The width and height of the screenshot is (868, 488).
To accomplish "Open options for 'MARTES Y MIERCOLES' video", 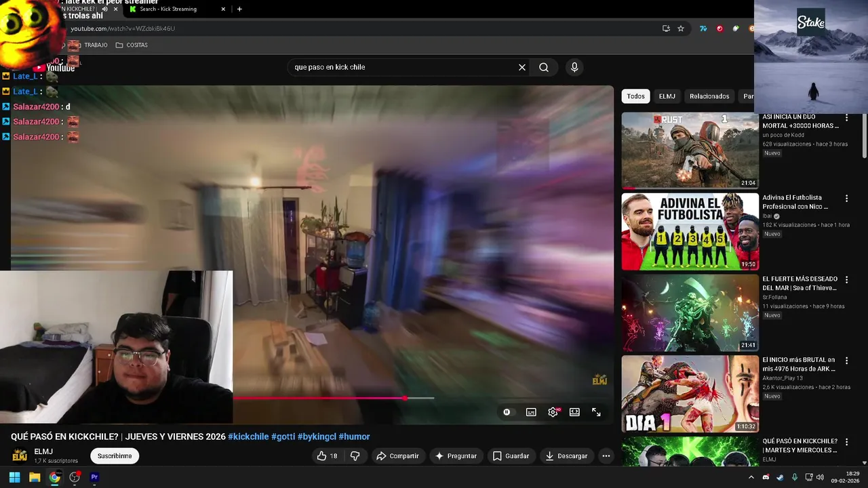I will pyautogui.click(x=846, y=442).
